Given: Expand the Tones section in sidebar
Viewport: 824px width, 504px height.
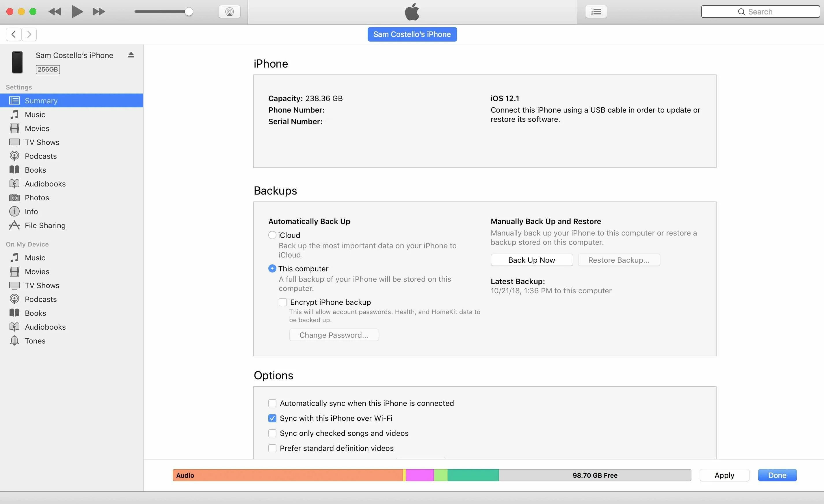Looking at the screenshot, I should point(34,340).
